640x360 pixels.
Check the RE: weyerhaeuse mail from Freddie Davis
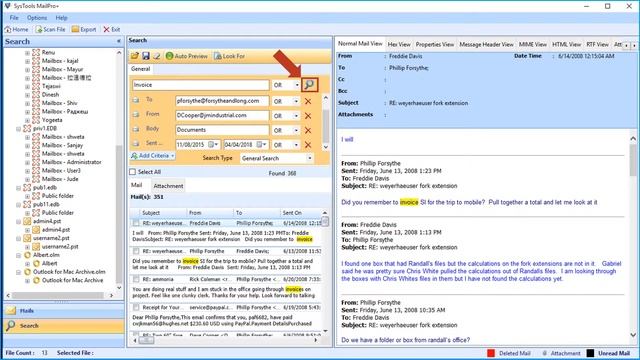click(x=136, y=223)
